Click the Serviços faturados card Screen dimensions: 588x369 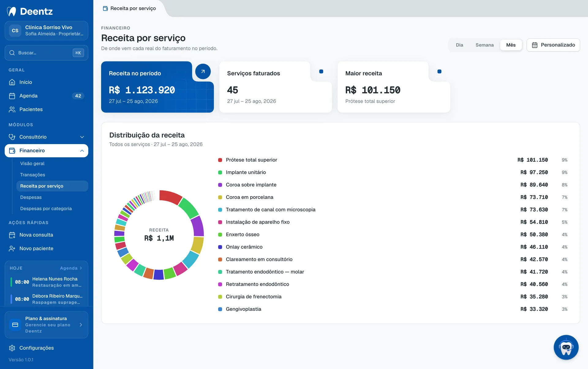(275, 87)
